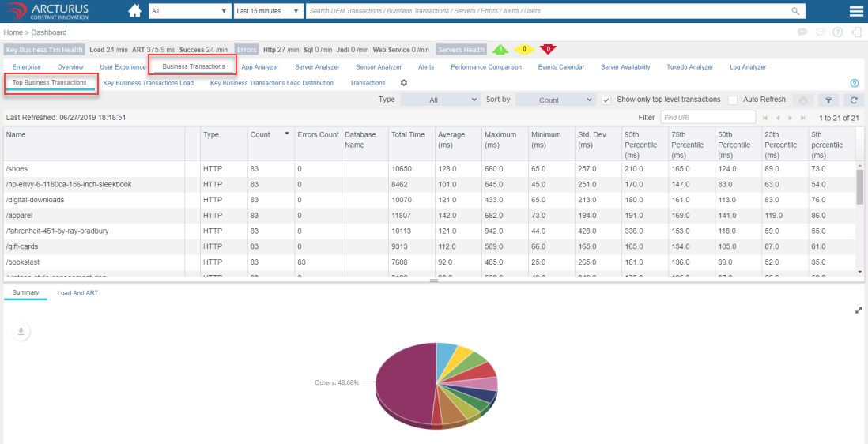Enable the Auto Refresh checkbox
Image resolution: width=868 pixels, height=444 pixels.
click(732, 100)
